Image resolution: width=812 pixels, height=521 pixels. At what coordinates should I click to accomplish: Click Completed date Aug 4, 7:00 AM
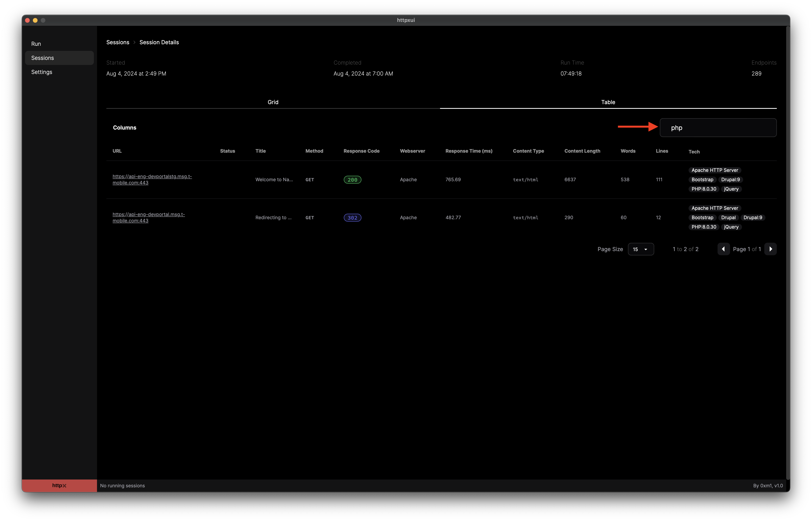pyautogui.click(x=363, y=73)
